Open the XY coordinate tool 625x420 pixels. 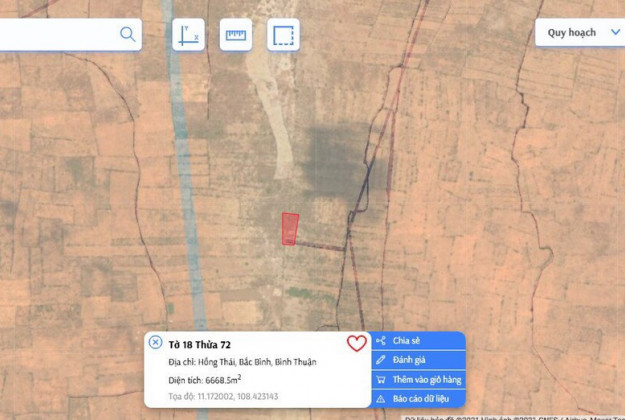[x=189, y=35]
